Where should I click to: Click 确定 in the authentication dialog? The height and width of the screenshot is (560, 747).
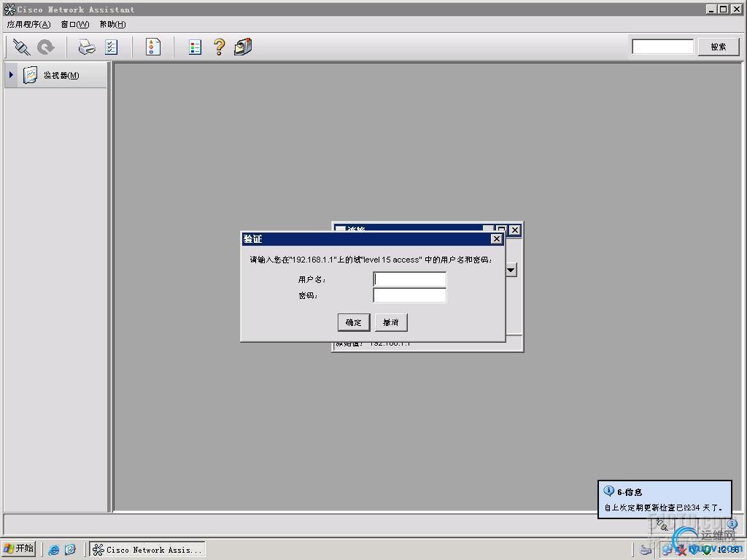354,322
